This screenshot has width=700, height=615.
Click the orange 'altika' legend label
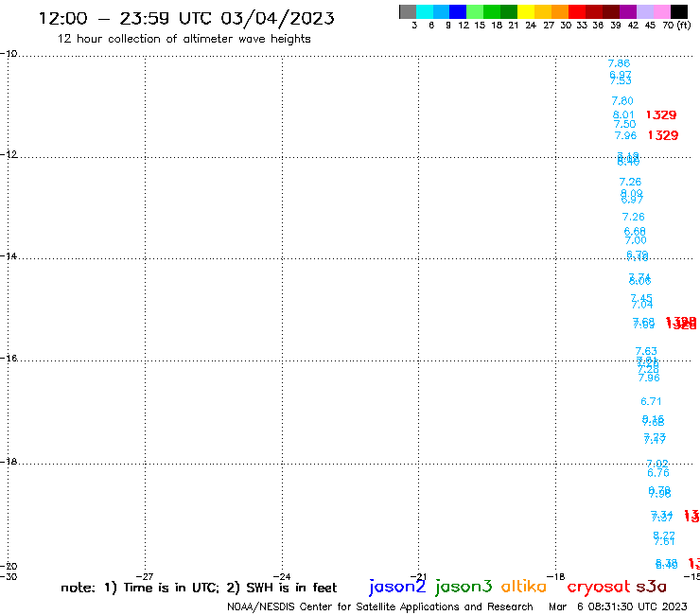click(524, 586)
